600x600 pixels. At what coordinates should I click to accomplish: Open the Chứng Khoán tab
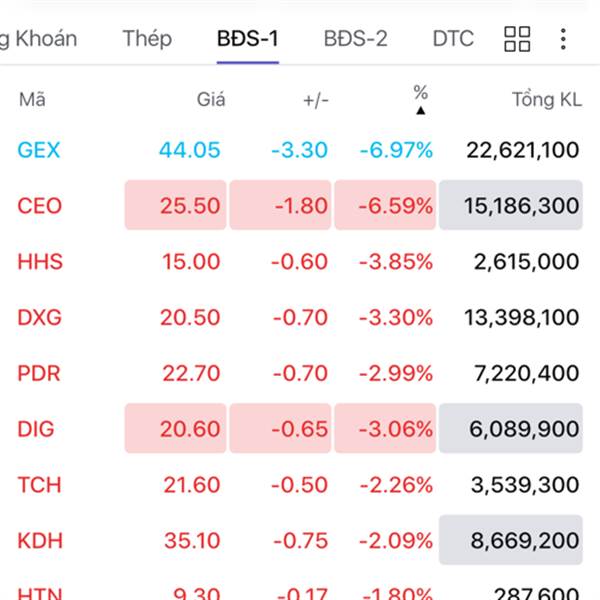click(38, 39)
